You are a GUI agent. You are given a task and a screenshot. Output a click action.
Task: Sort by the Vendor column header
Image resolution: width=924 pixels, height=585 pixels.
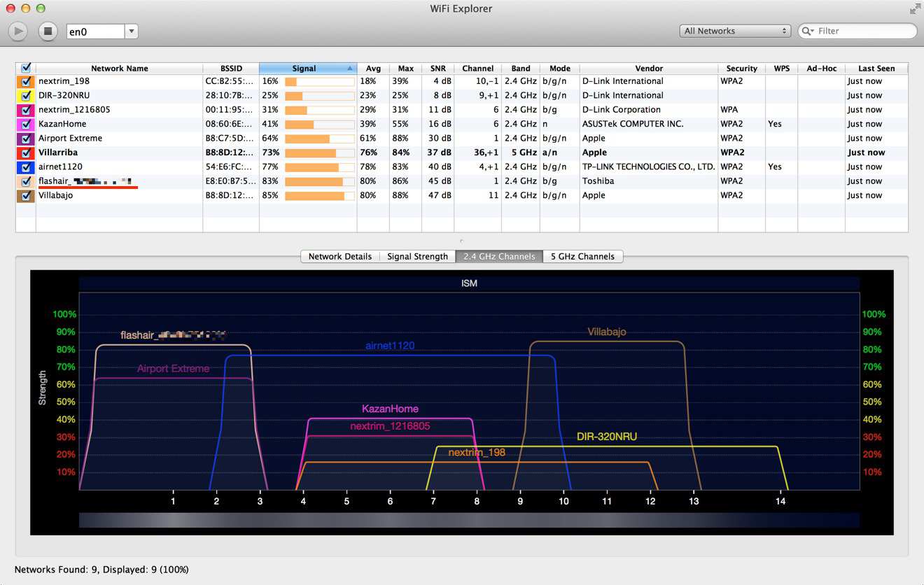pos(649,68)
